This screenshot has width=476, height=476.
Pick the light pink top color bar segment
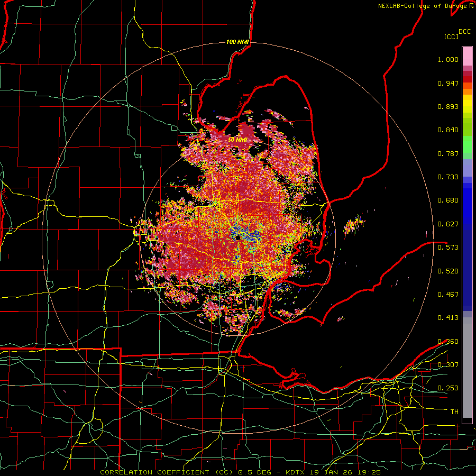(x=467, y=57)
